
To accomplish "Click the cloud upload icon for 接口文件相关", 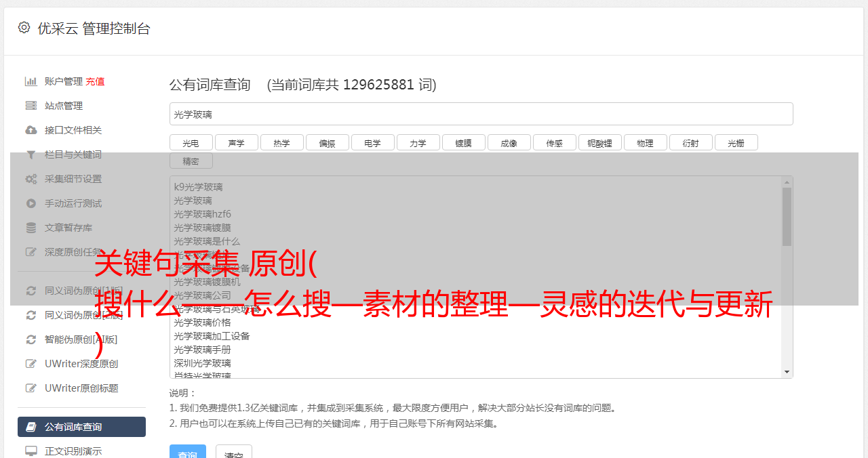I will coord(31,130).
